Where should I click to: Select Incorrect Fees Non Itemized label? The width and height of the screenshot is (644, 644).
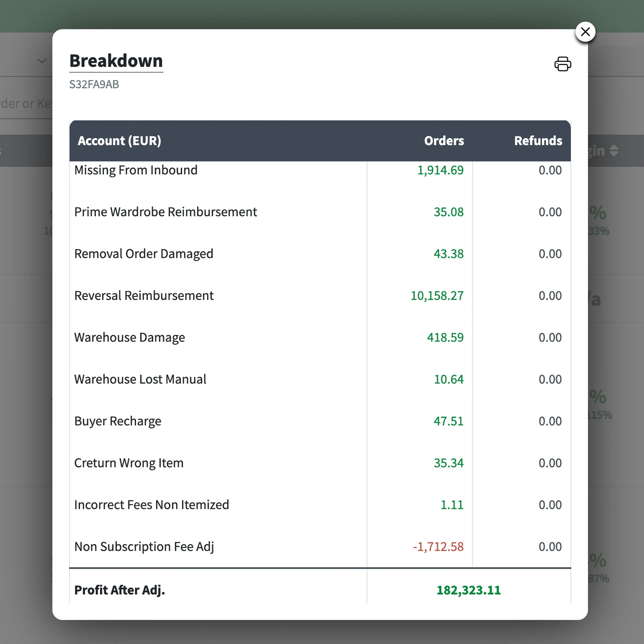[152, 505]
